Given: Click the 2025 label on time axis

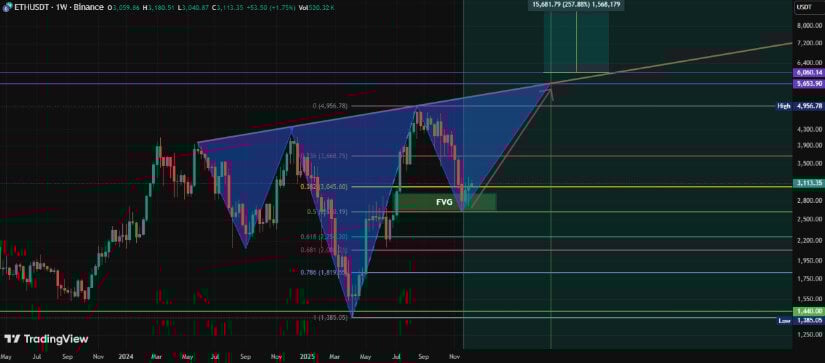Looking at the screenshot, I should point(308,356).
